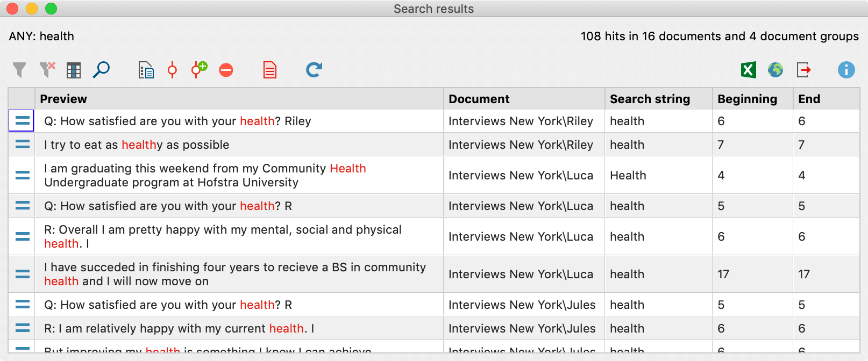
Task: Open results as Excel table
Action: pyautogui.click(x=748, y=70)
